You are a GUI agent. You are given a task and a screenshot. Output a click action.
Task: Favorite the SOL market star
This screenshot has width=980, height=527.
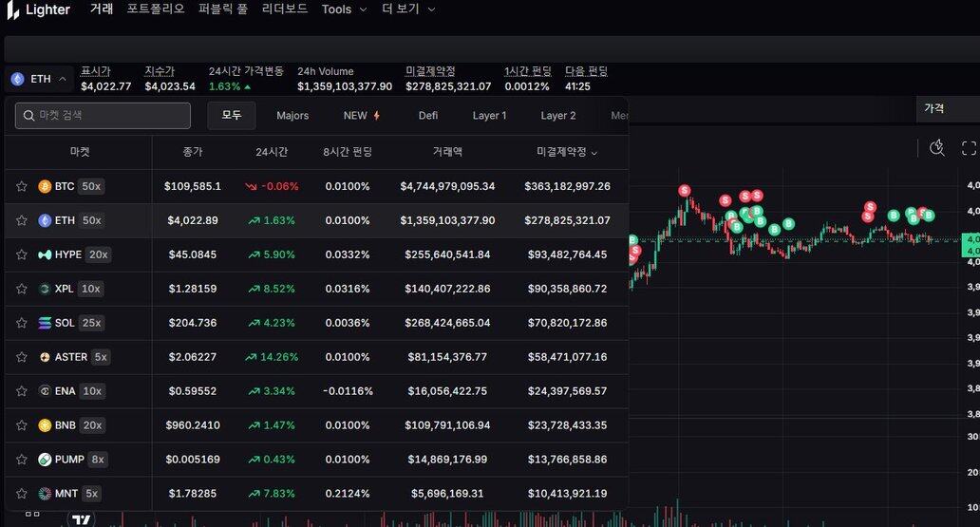point(21,323)
